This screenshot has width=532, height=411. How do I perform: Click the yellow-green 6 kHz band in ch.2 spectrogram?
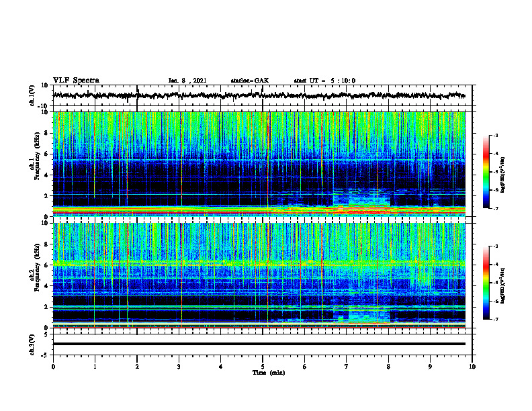coord(259,263)
